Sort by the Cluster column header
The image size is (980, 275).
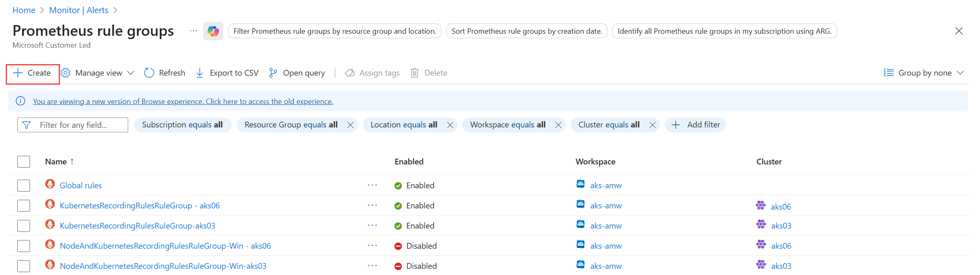click(769, 162)
